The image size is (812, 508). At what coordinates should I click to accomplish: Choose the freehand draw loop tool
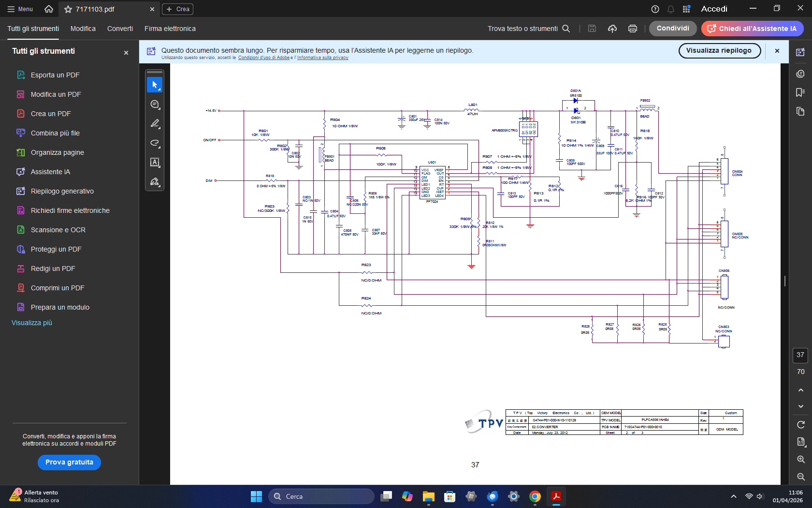(x=155, y=143)
